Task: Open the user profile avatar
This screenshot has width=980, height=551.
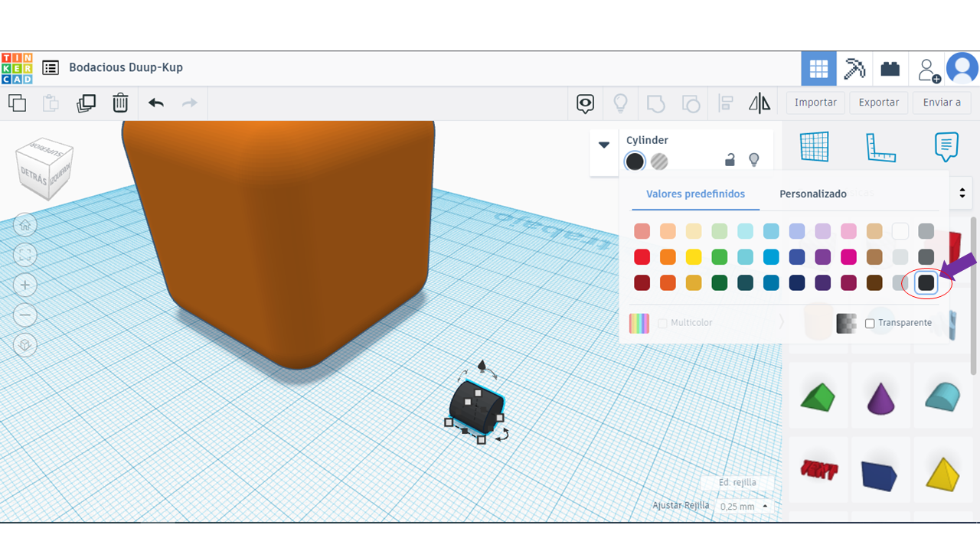Action: point(962,69)
